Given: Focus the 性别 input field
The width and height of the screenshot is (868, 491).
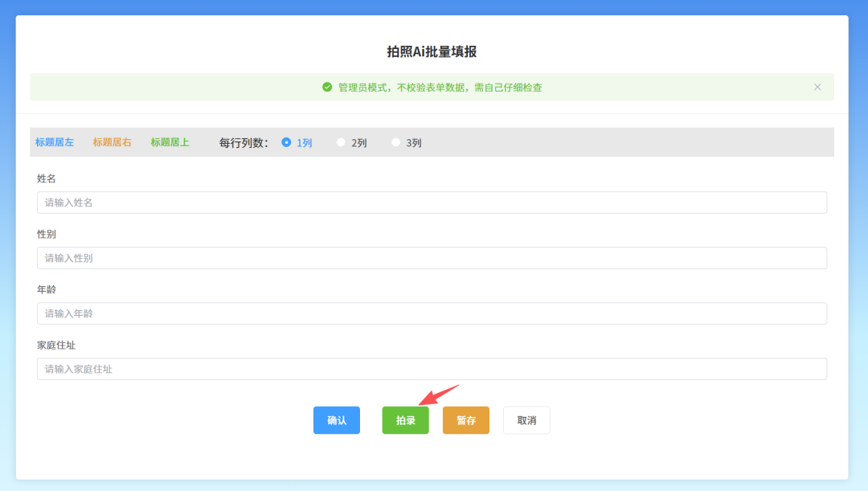Looking at the screenshot, I should point(432,258).
